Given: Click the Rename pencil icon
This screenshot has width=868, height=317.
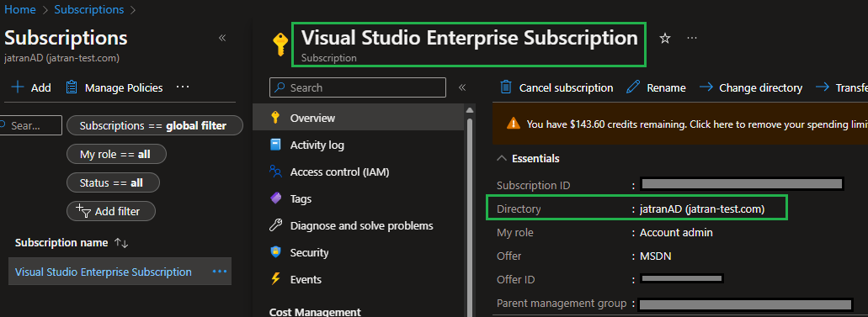Looking at the screenshot, I should 633,87.
